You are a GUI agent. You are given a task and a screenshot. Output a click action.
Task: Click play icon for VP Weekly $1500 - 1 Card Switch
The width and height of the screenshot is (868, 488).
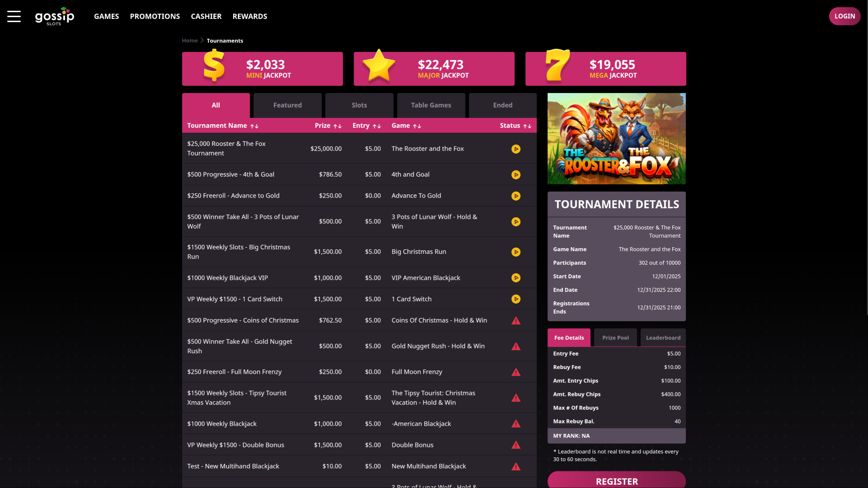tap(516, 299)
